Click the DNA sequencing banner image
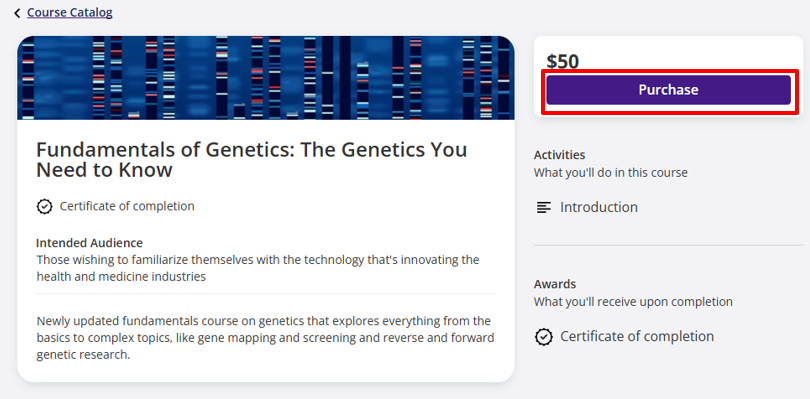 tap(266, 78)
